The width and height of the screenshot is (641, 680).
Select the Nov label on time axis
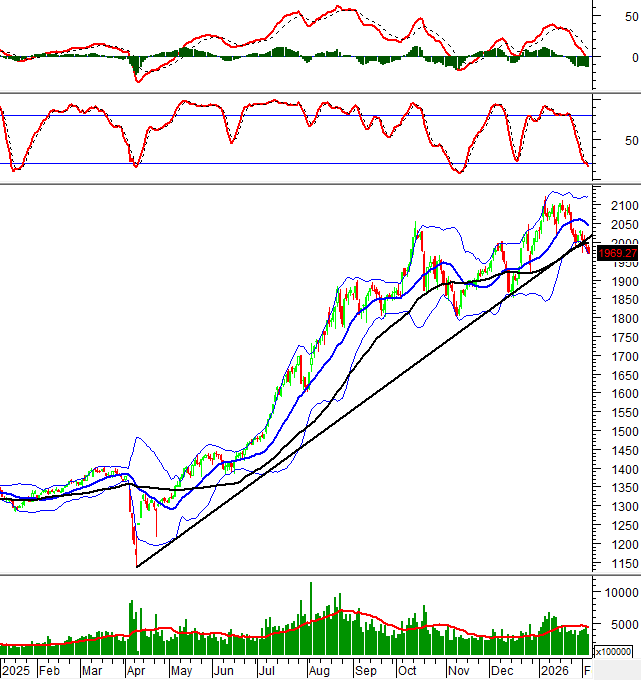[x=458, y=671]
